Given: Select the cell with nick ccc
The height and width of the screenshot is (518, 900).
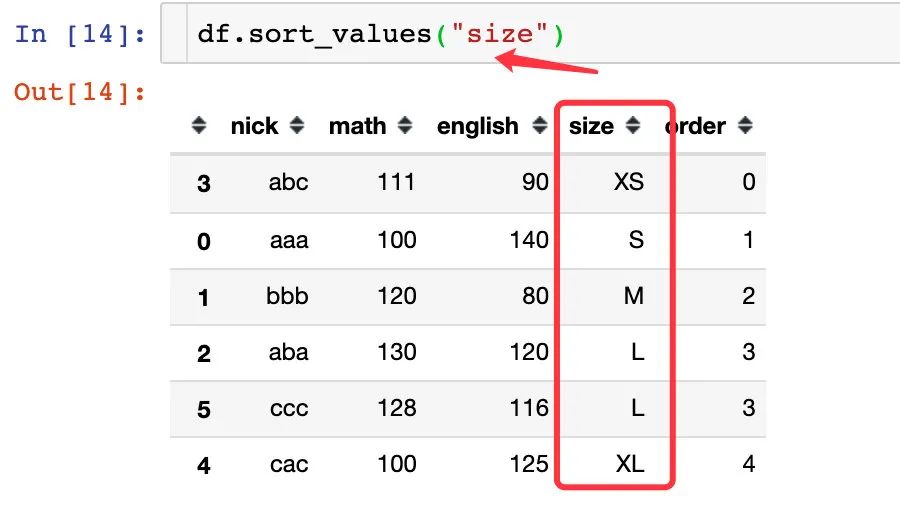Looking at the screenshot, I should tap(289, 408).
